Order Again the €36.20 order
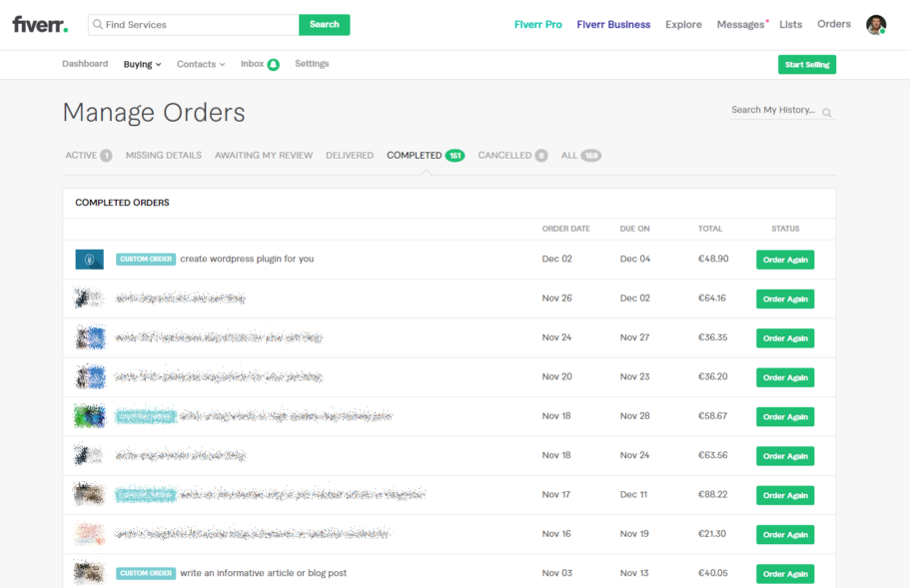 785,377
